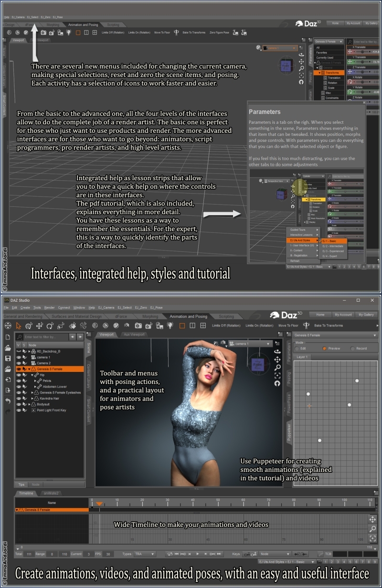
Task: Click the timeline pan arrows icon
Action: coord(372,519)
